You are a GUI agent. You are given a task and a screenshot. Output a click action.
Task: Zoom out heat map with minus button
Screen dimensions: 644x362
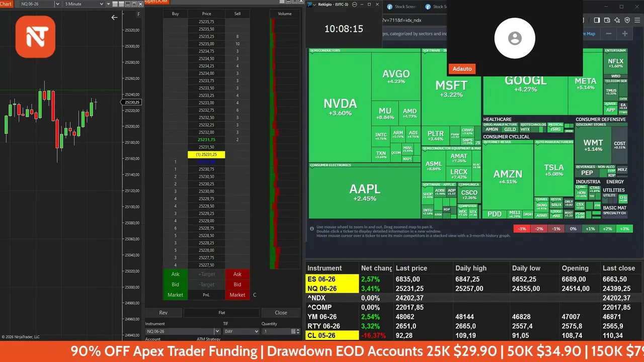click(x=609, y=34)
